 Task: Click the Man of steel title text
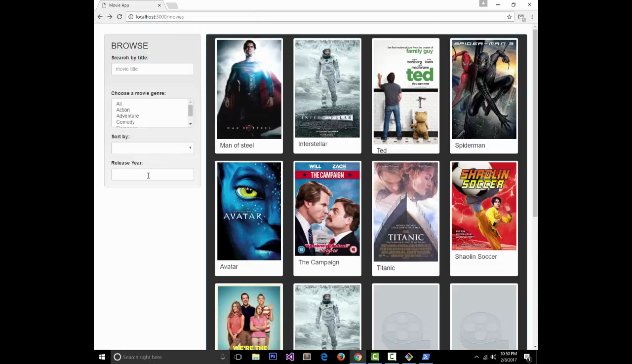point(237,146)
